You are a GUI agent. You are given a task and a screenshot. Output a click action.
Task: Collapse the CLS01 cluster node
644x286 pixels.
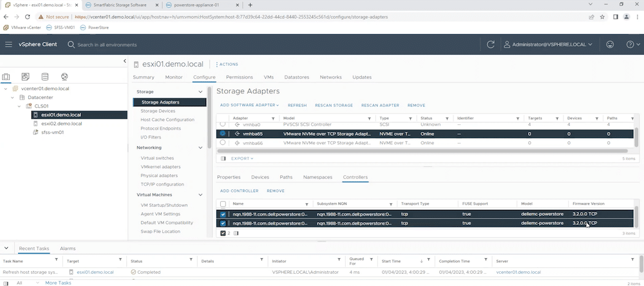coord(20,106)
